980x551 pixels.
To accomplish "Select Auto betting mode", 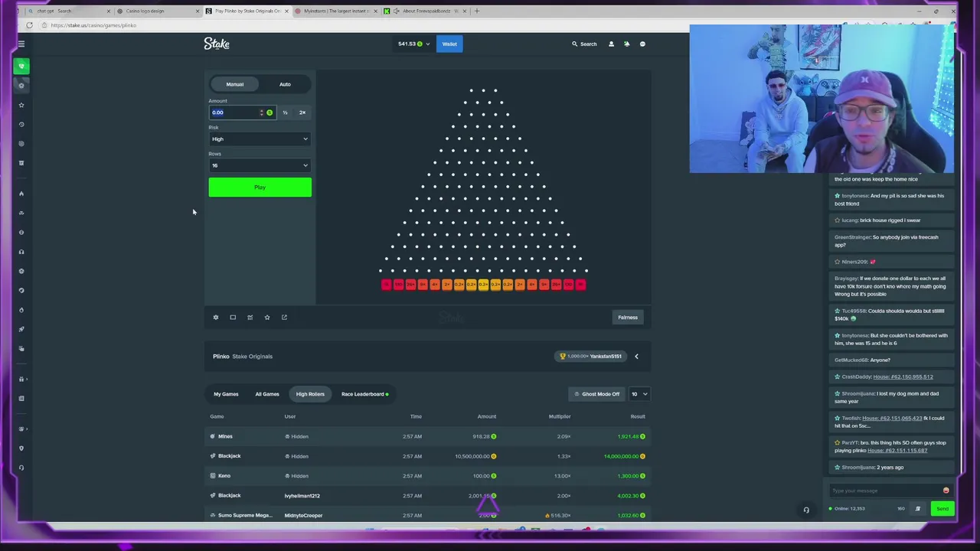I will (x=285, y=84).
